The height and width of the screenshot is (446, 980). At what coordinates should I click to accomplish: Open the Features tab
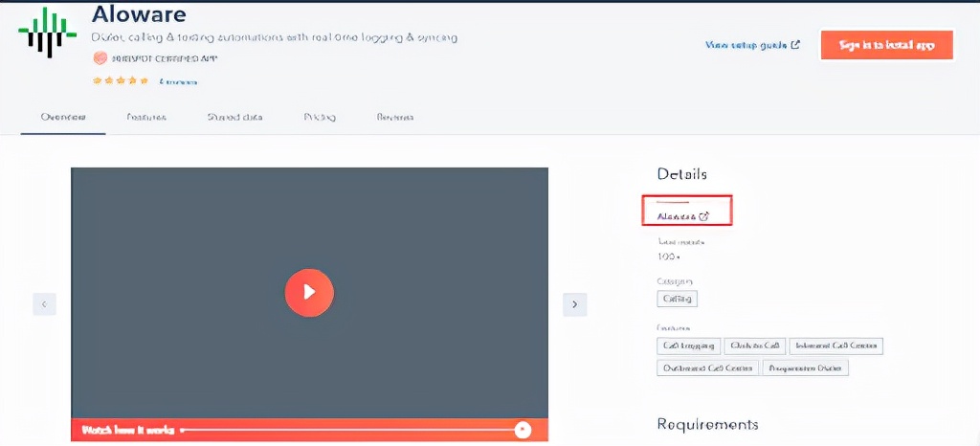146,117
